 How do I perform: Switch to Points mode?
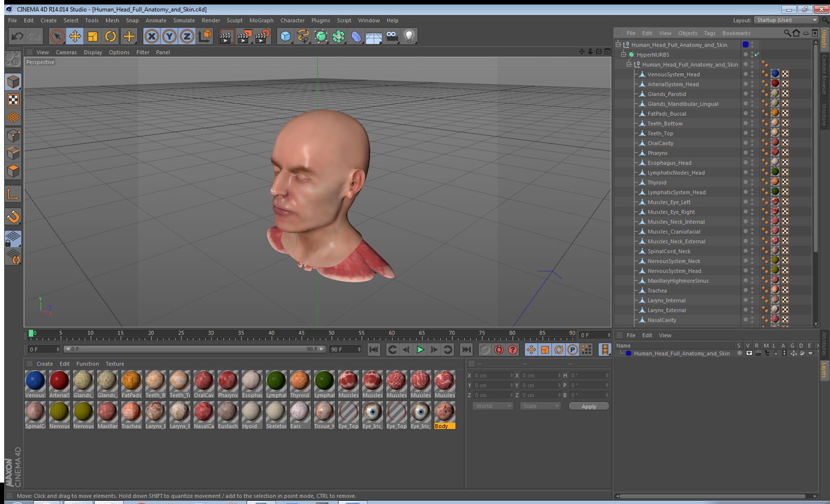(13, 135)
